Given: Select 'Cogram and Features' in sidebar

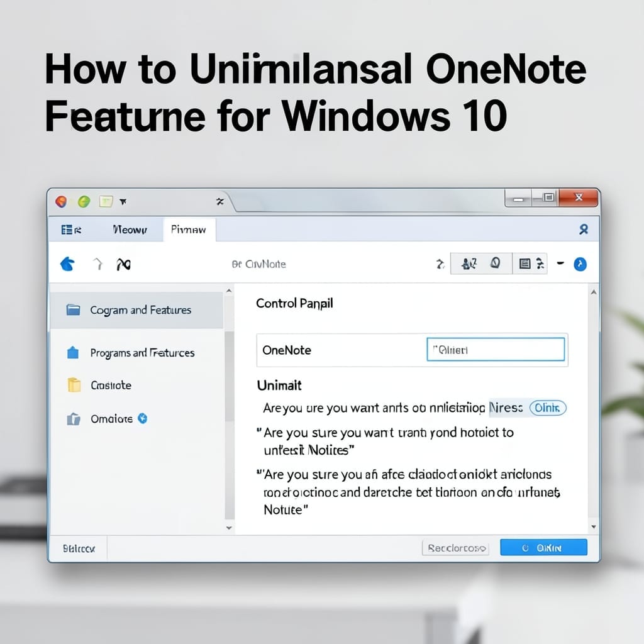Looking at the screenshot, I should click(136, 310).
